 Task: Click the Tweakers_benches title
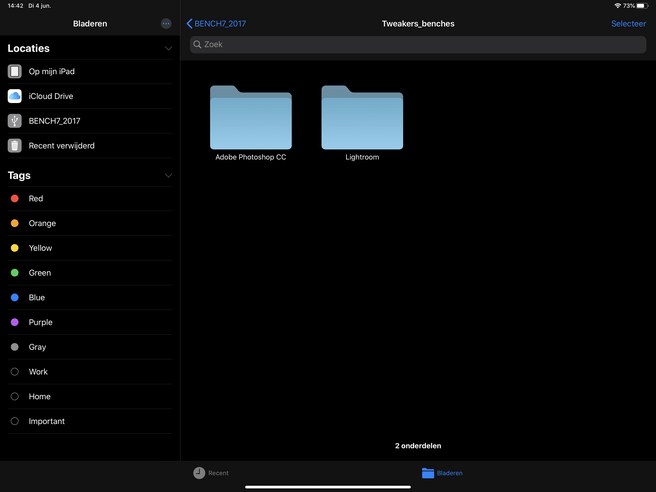418,24
